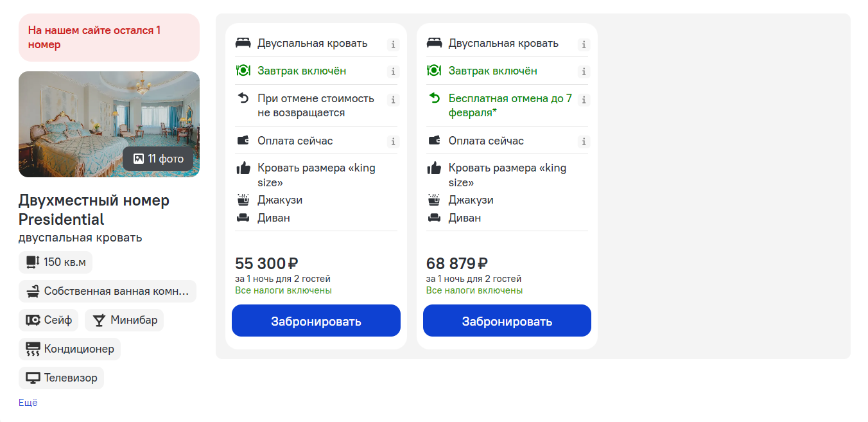Click the sofa icon labeled Диван

(243, 218)
